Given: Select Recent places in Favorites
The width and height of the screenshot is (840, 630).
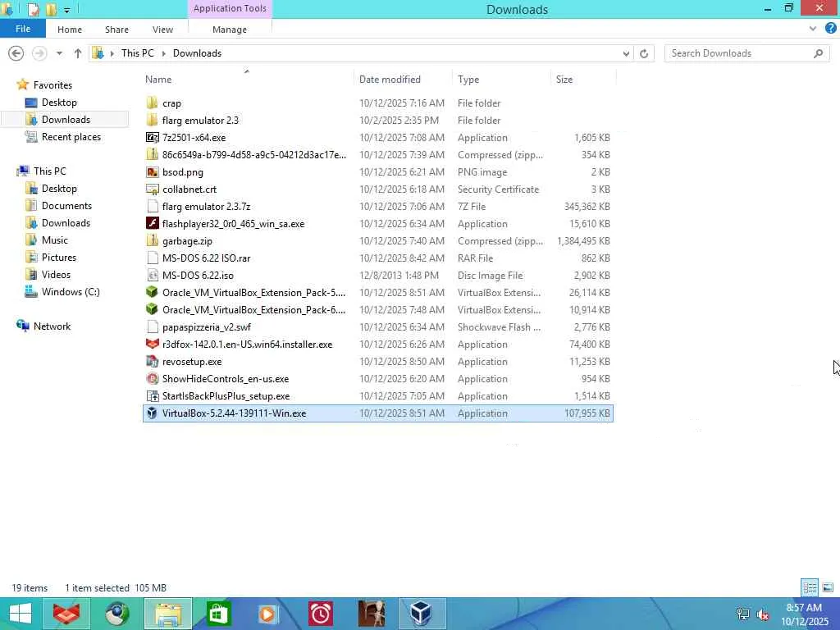Looking at the screenshot, I should coord(71,137).
